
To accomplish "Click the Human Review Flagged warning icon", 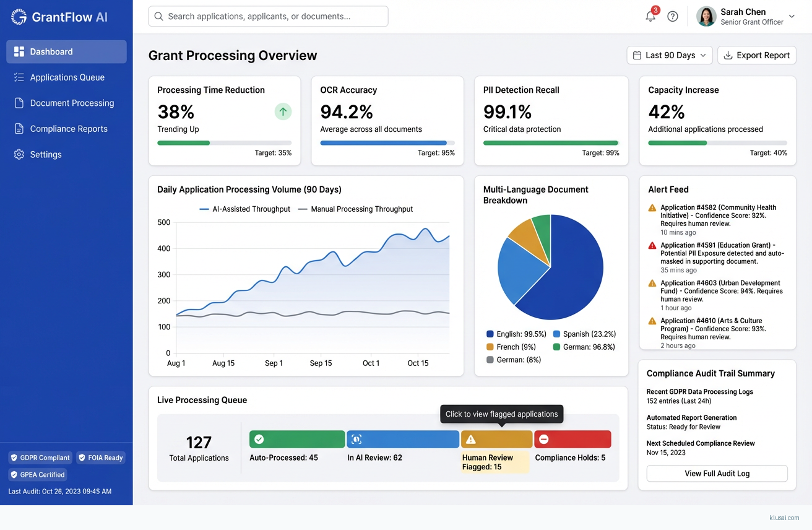I will click(471, 439).
